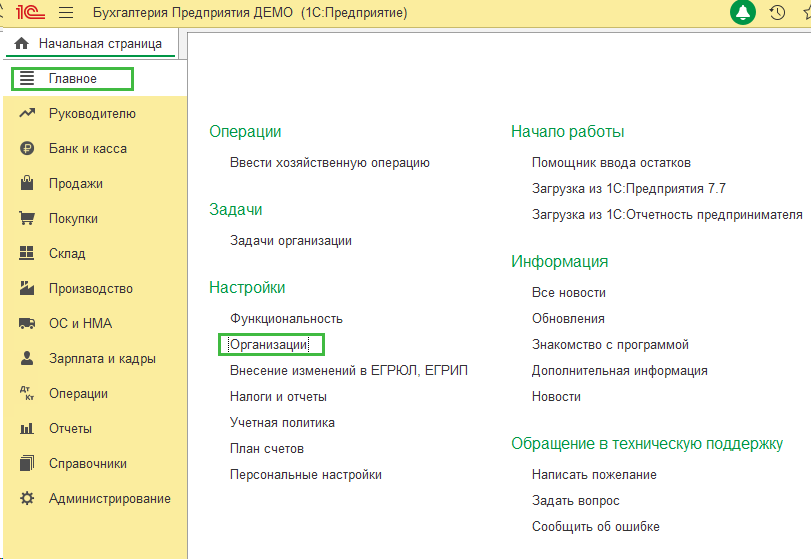Click the Зарплата и кадры person icon

tap(27, 358)
